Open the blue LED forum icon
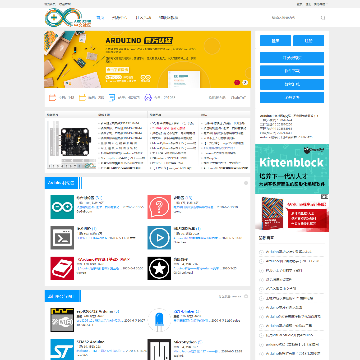 point(159,320)
